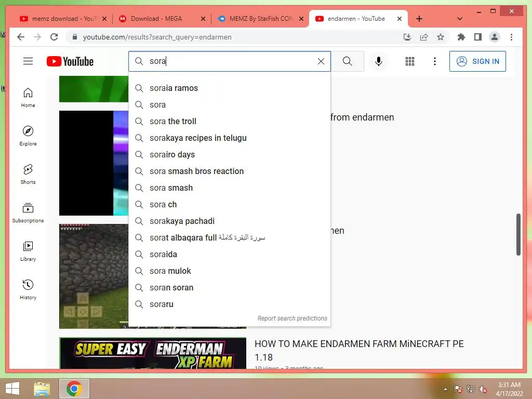The height and width of the screenshot is (399, 532).
Task: Select the 'sora smash' suggestion
Action: (229, 188)
